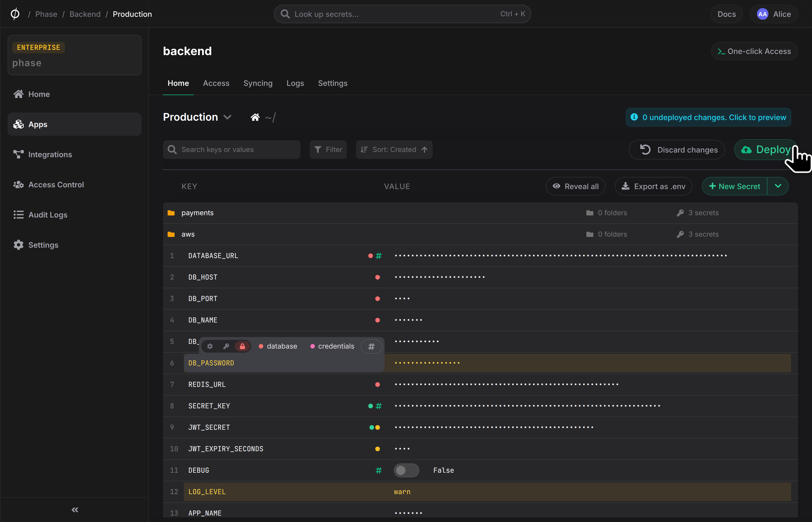
Task: Open the New Secret dropdown arrow
Action: click(778, 186)
